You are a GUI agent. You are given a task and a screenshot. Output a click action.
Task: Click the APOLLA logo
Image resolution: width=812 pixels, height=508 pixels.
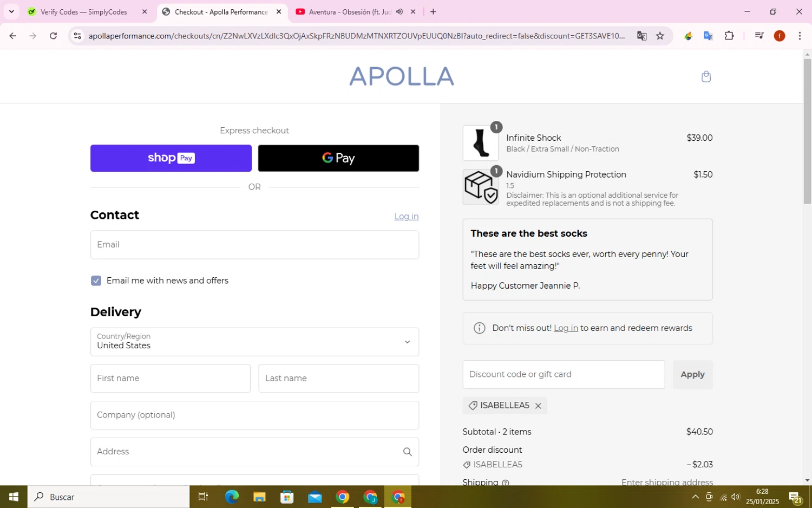pyautogui.click(x=402, y=76)
